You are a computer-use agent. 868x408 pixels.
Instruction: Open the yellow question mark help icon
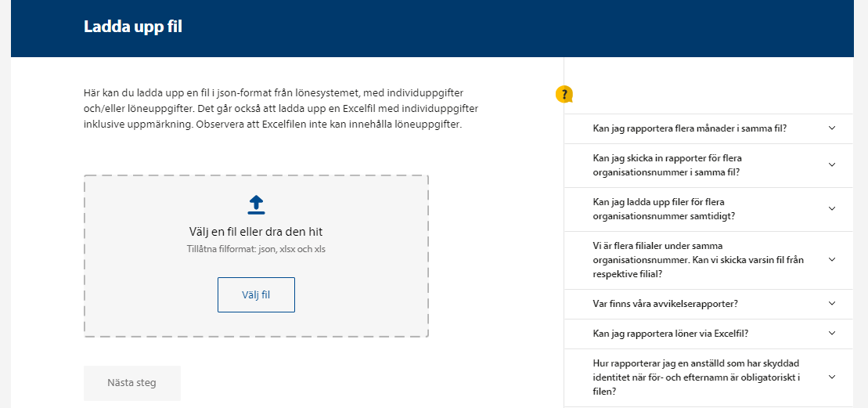click(564, 95)
